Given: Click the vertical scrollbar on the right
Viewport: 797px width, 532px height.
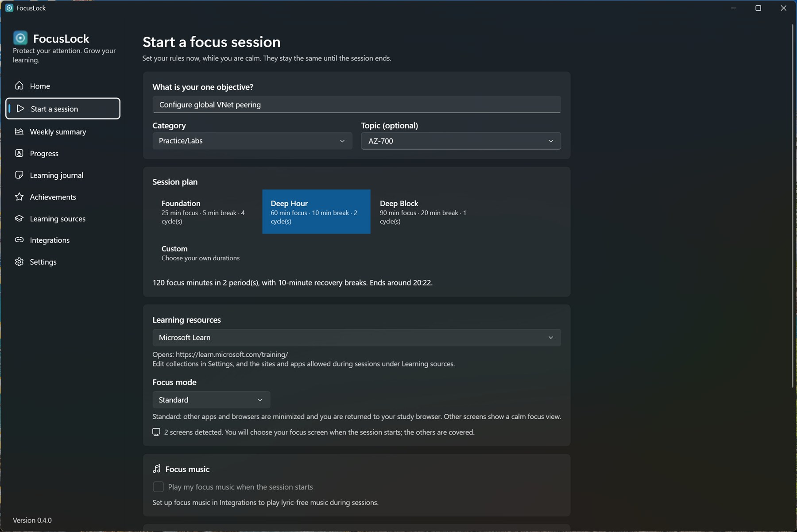Looking at the screenshot, I should coord(793,206).
